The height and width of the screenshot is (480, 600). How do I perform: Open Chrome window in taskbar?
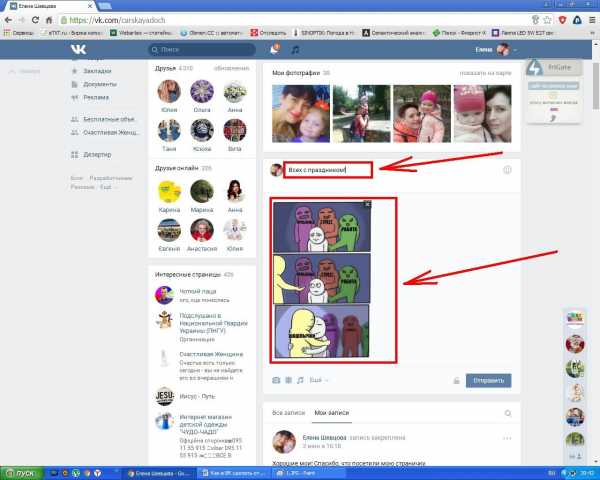point(159,473)
